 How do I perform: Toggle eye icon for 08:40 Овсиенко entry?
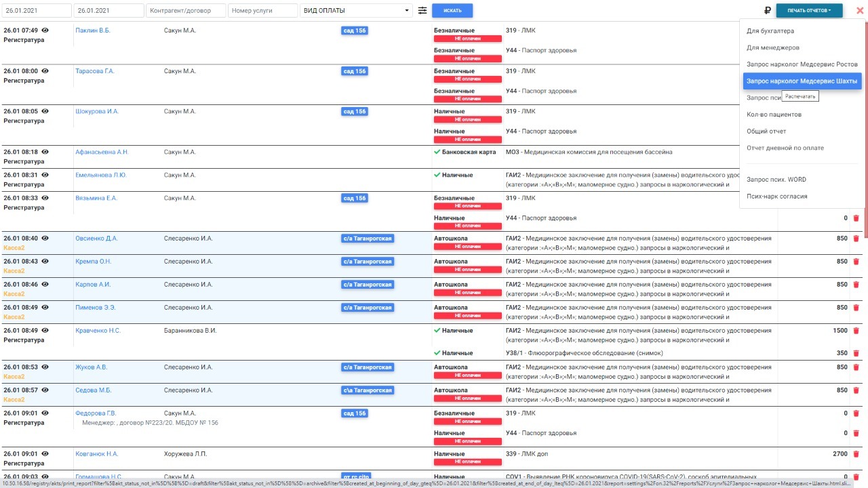[45, 239]
